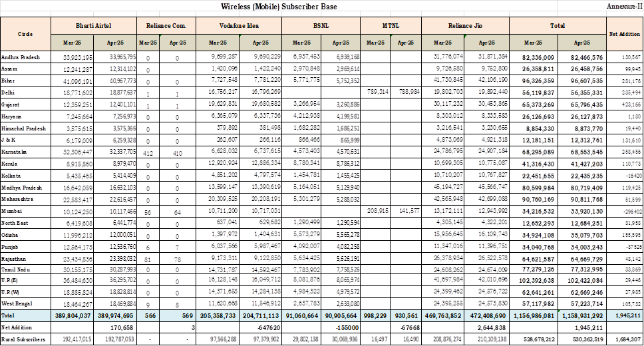Click the 'Andhra Pradesh' row label

(x=21, y=57)
